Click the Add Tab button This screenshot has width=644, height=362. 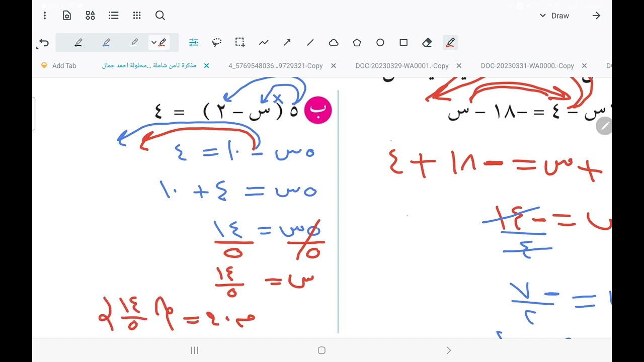[x=58, y=66]
